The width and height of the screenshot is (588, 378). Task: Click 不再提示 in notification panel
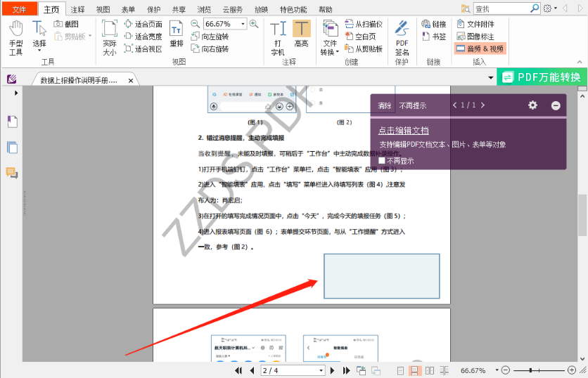[x=412, y=105]
